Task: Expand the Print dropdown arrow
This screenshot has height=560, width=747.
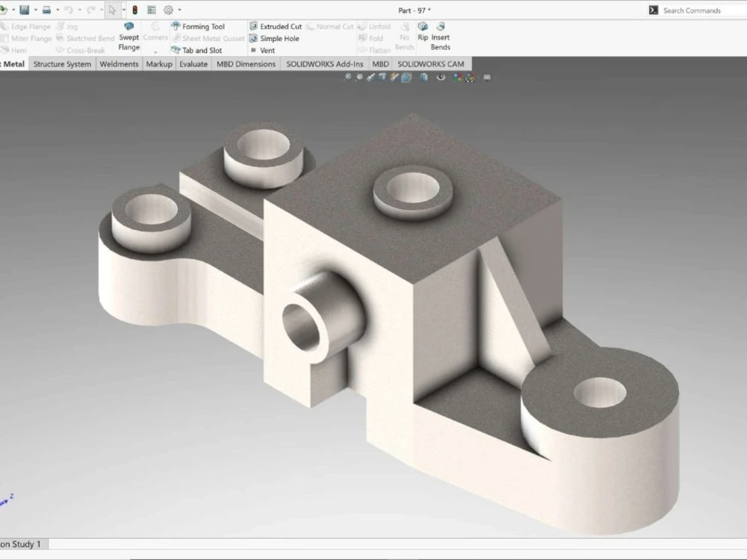Action: coord(58,10)
